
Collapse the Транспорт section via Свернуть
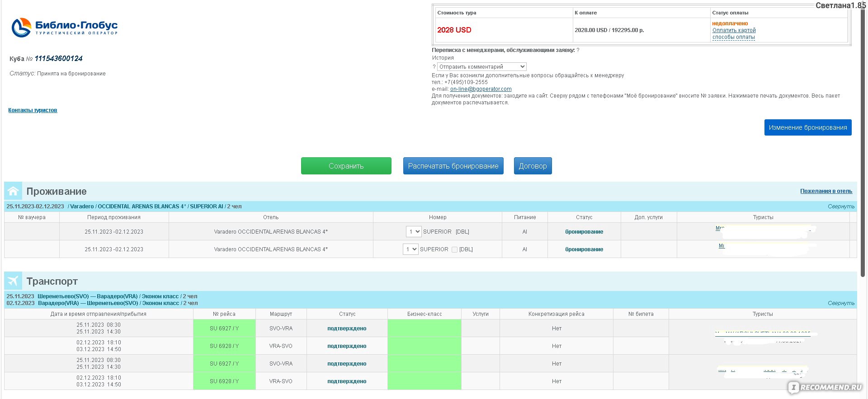[841, 303]
